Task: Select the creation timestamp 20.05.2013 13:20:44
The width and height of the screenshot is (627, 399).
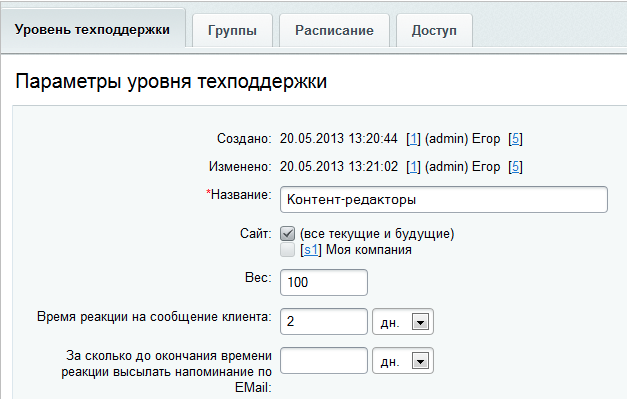Action: point(339,139)
